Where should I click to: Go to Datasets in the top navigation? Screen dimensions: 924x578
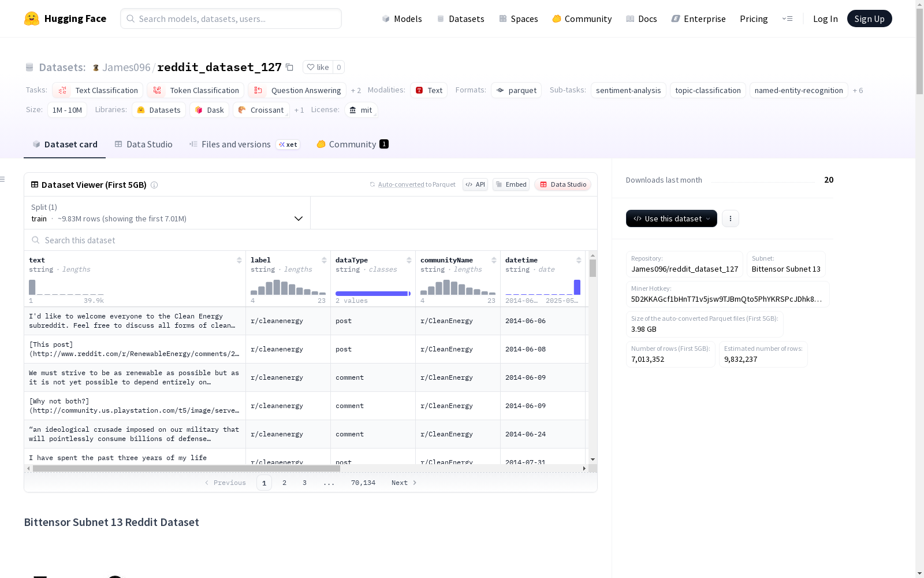tap(460, 18)
